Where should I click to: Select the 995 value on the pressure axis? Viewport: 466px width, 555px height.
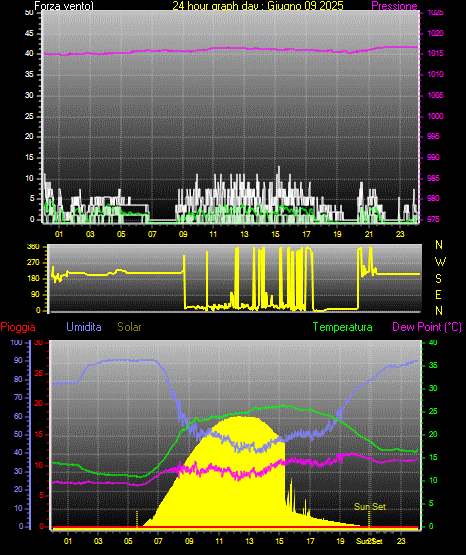[x=433, y=136]
